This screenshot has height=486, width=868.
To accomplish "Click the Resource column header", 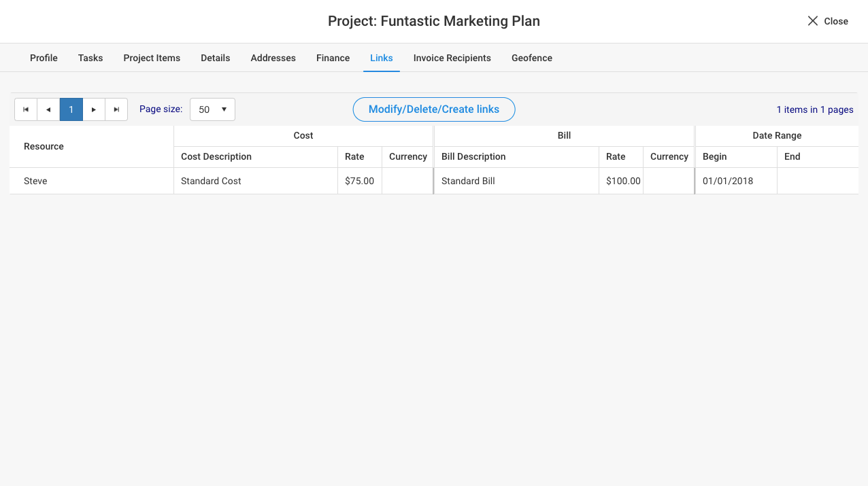I will tap(92, 146).
